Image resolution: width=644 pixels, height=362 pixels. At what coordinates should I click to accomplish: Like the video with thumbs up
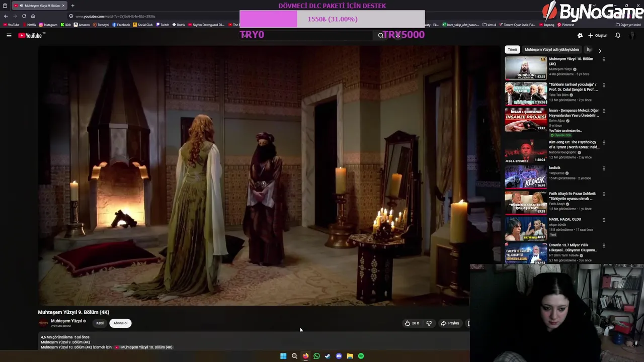[x=412, y=323]
